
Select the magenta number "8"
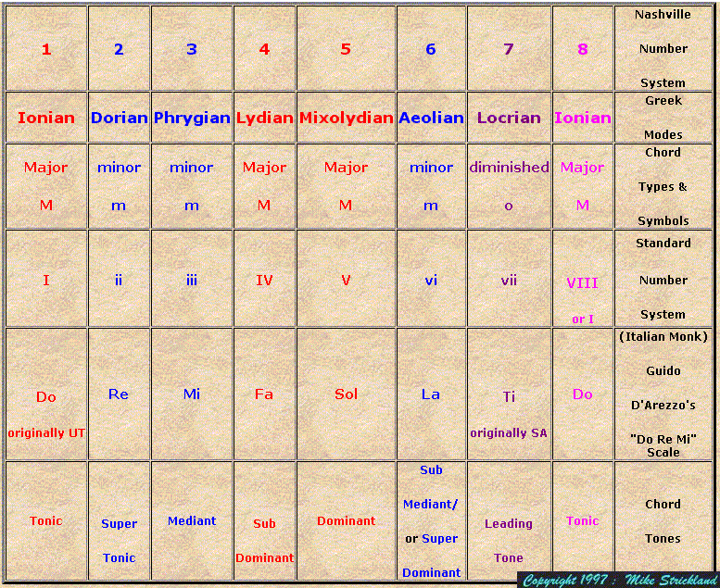583,49
